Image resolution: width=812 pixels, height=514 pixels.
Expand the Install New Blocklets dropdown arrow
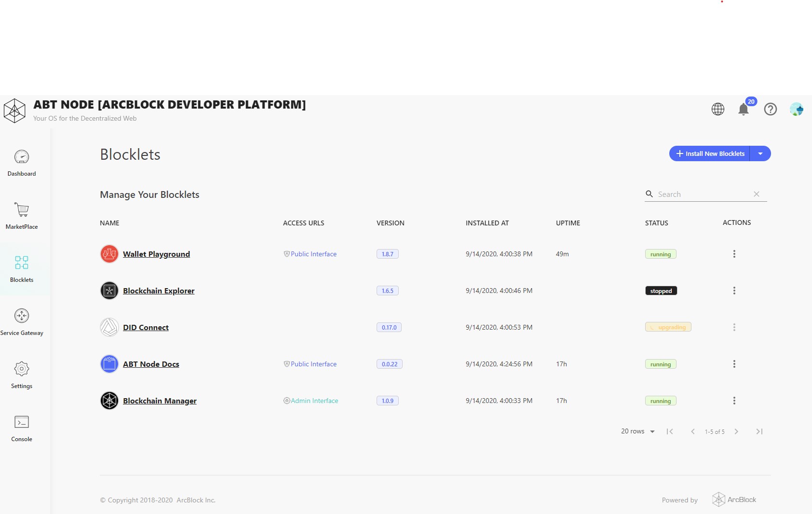(x=760, y=153)
